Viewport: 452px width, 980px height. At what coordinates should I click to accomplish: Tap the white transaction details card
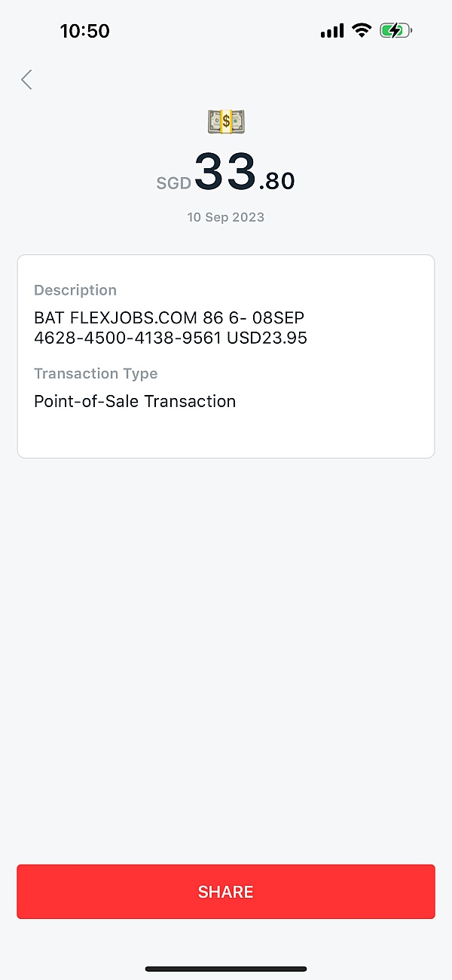coord(225,433)
